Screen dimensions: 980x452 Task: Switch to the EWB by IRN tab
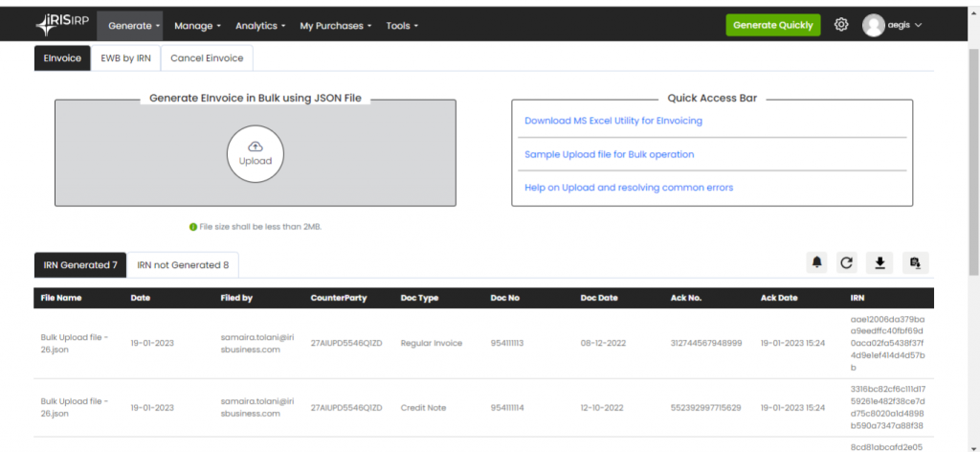pos(124,58)
